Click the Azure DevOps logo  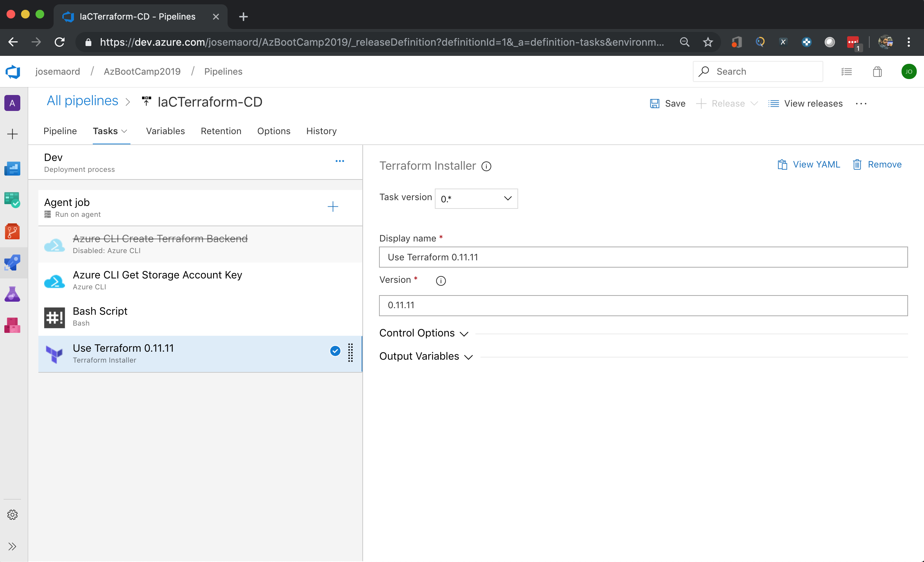tap(13, 72)
